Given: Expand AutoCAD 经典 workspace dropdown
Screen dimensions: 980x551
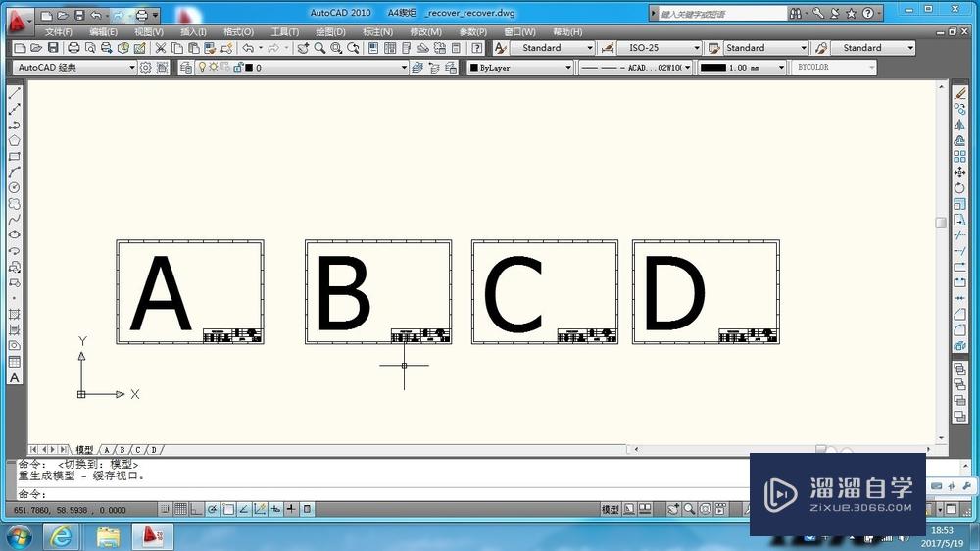Looking at the screenshot, I should pyautogui.click(x=132, y=68).
